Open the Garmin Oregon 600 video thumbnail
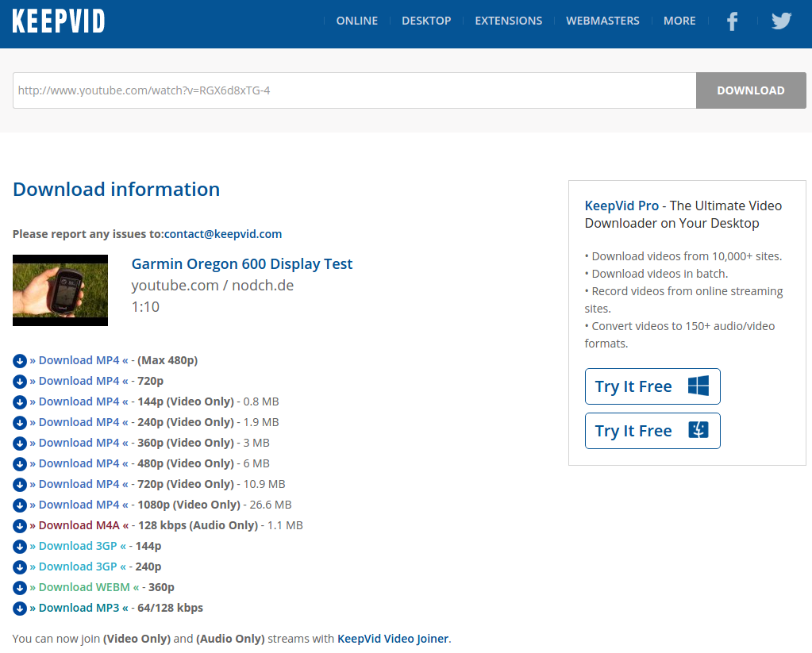Viewport: 812px width, 653px height. 60,290
